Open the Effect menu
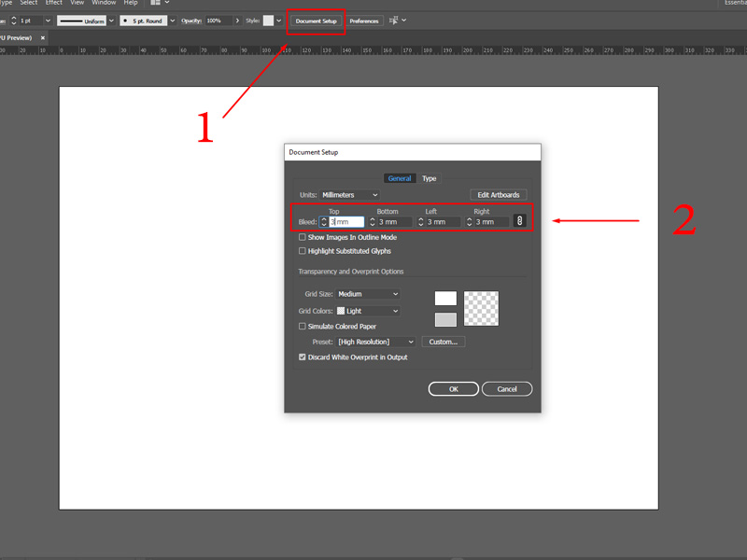The image size is (747, 560). point(54,3)
